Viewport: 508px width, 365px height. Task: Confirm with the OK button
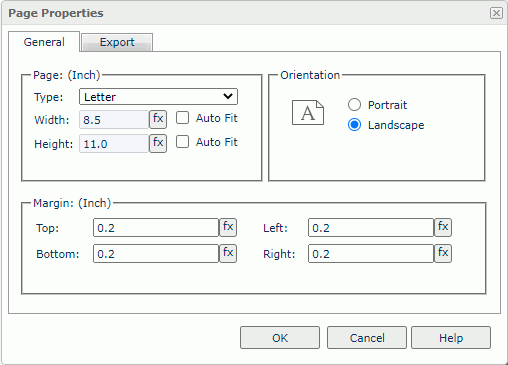[x=280, y=338]
